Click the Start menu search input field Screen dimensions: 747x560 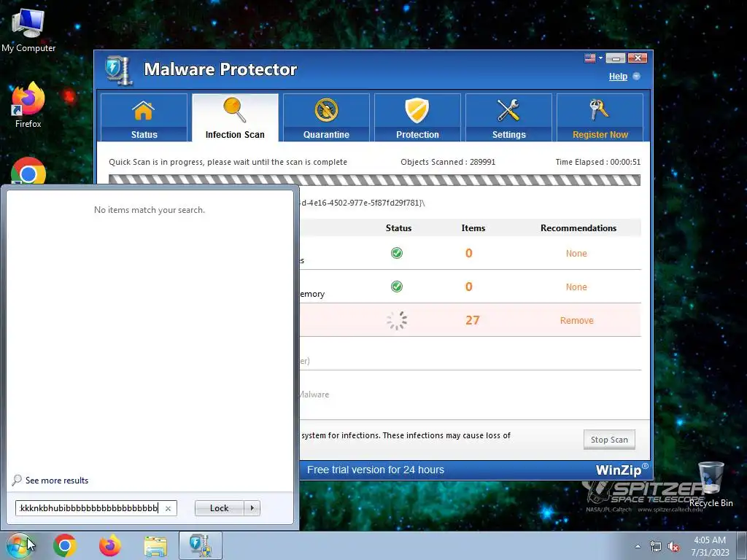point(90,508)
